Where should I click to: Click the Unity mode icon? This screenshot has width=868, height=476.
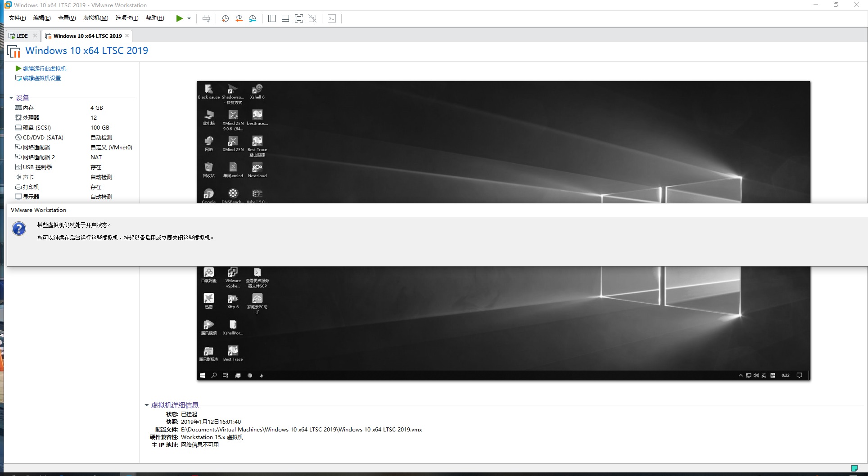pos(313,18)
